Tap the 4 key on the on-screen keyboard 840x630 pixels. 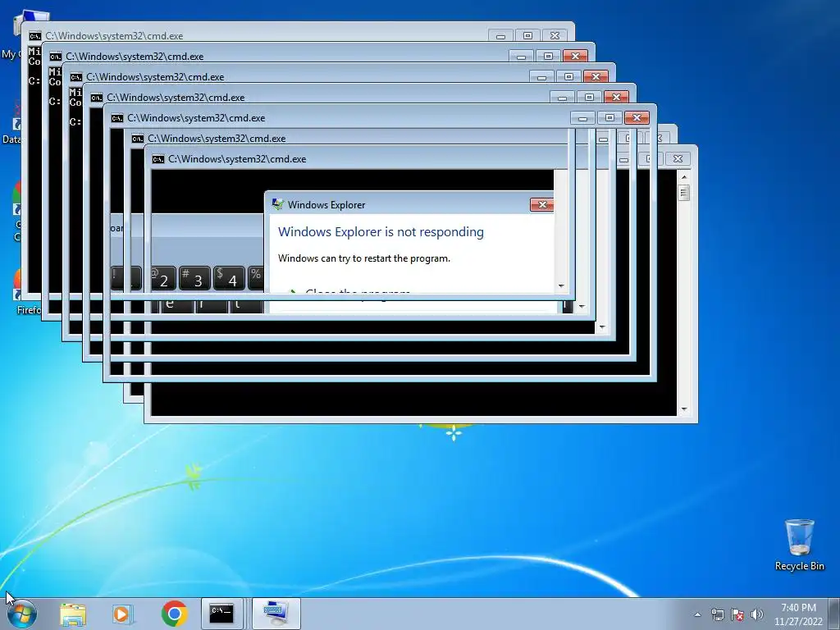[230, 279]
